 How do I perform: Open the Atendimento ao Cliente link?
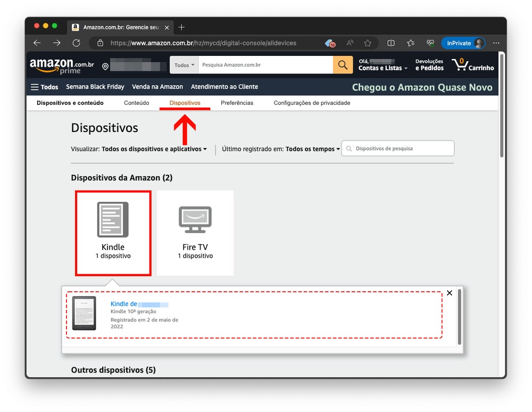(224, 87)
